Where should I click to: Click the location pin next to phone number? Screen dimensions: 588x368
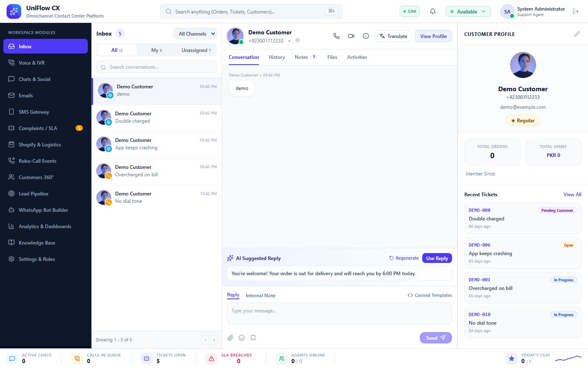[298, 40]
